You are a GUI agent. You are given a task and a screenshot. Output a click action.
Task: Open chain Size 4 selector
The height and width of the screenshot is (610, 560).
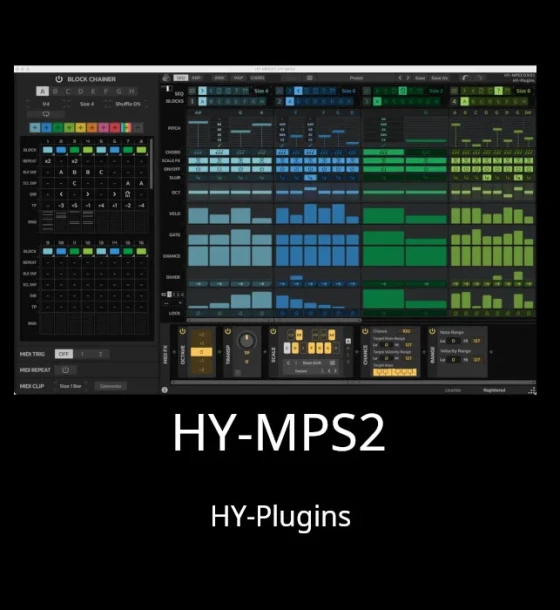[87, 104]
